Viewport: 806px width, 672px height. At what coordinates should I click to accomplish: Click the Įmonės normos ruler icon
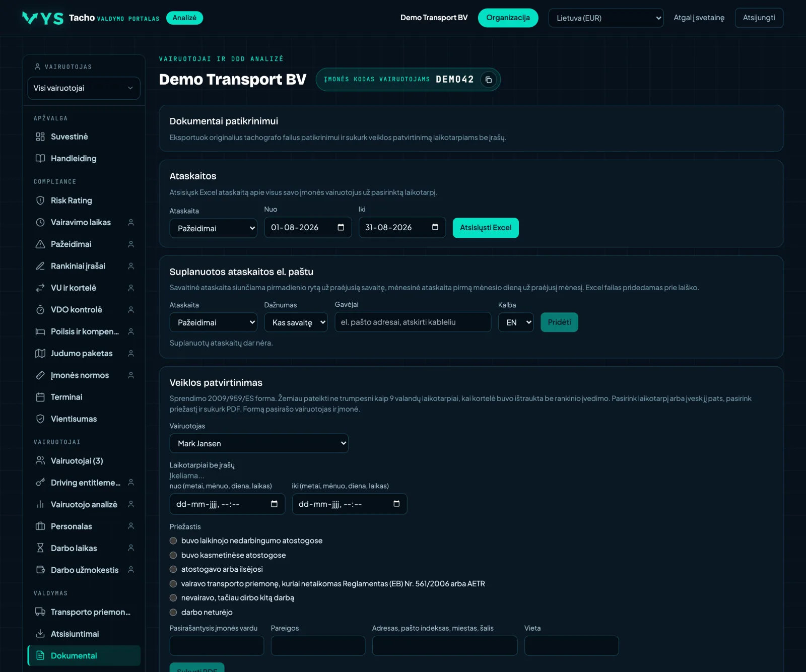point(40,375)
